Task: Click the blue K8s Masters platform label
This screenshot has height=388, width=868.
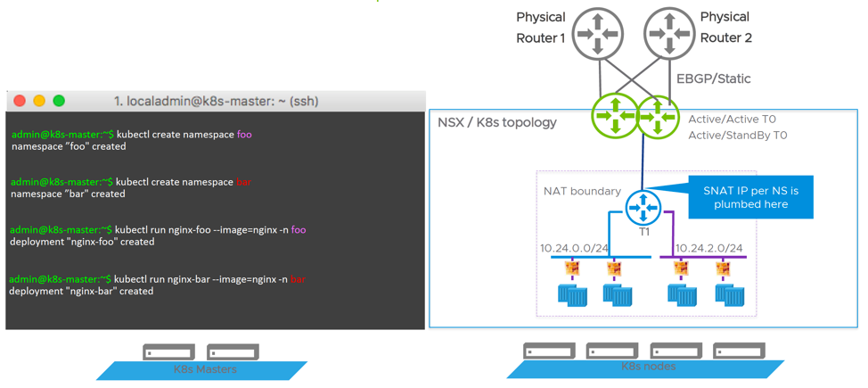Action: (204, 369)
